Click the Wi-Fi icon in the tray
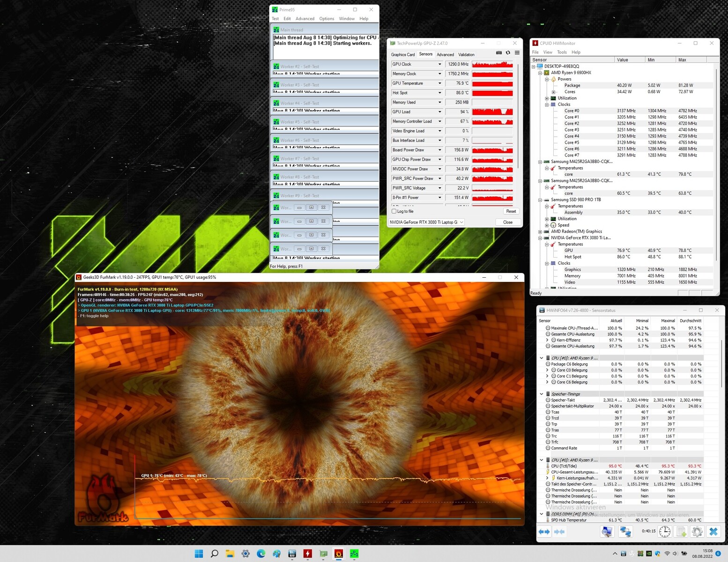Image resolution: width=728 pixels, height=562 pixels. (x=667, y=554)
